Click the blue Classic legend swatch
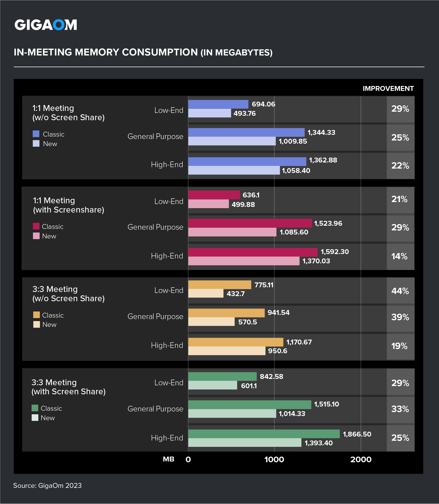 pyautogui.click(x=36, y=134)
